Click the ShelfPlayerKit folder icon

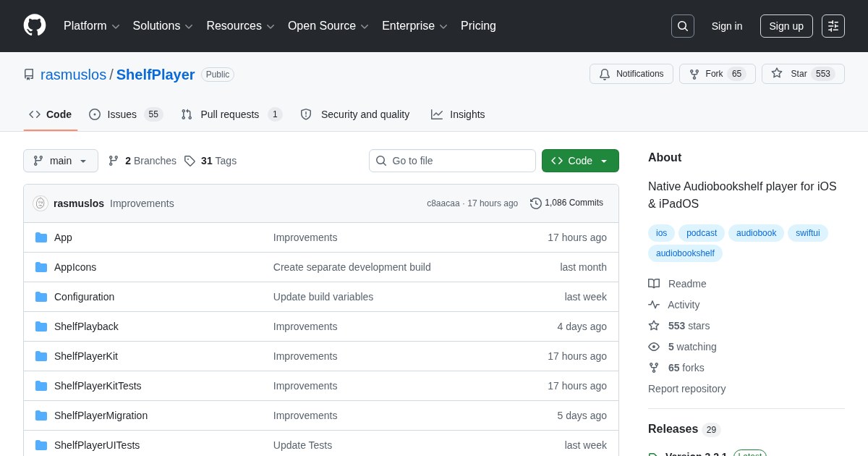click(x=41, y=356)
